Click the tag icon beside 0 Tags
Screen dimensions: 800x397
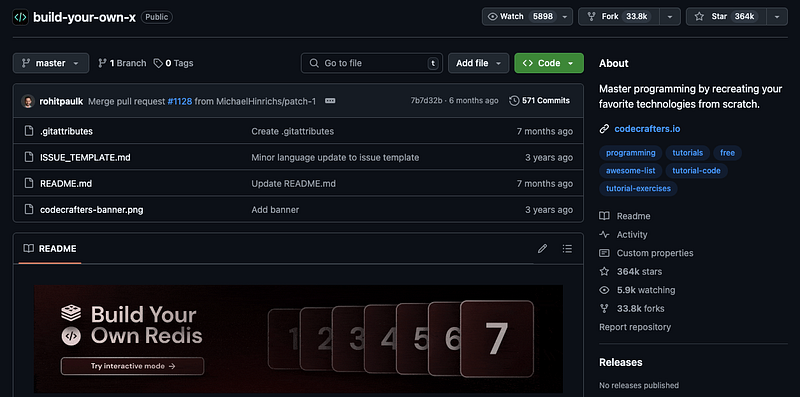coord(159,63)
